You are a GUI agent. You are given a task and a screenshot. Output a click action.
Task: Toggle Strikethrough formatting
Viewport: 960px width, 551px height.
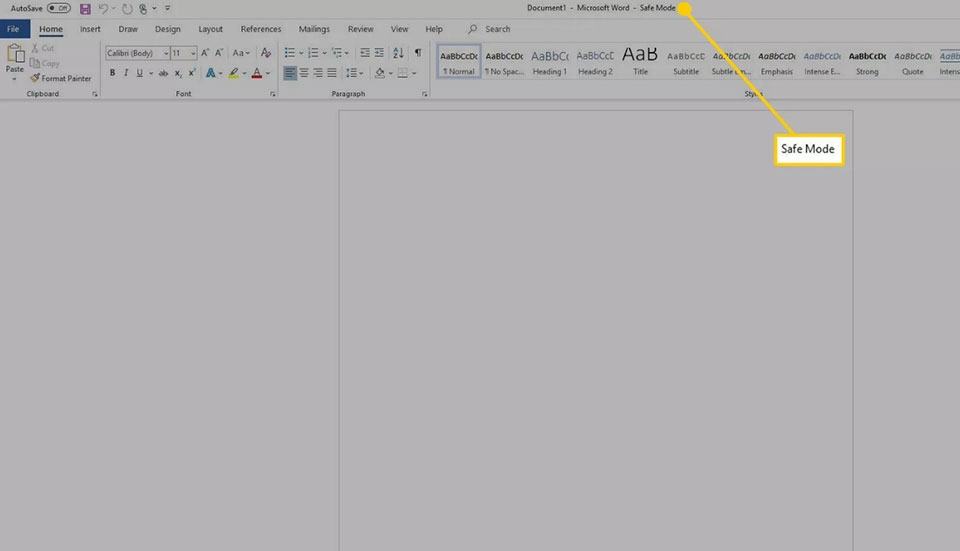(163, 73)
